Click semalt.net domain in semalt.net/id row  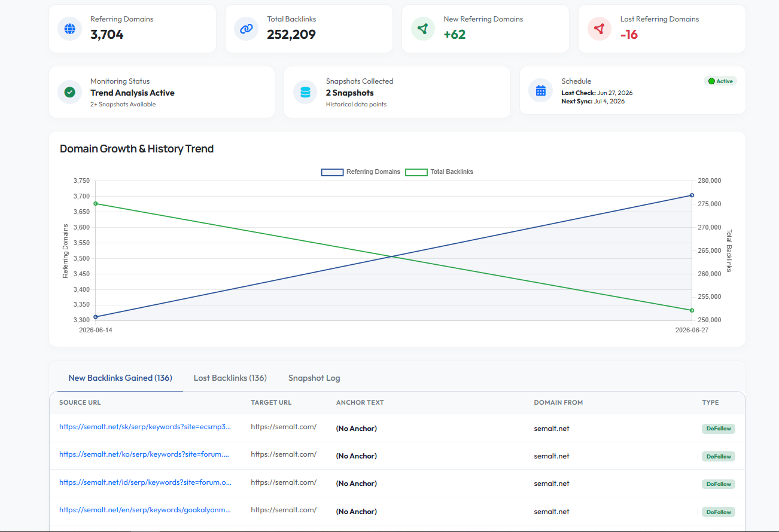552,484
